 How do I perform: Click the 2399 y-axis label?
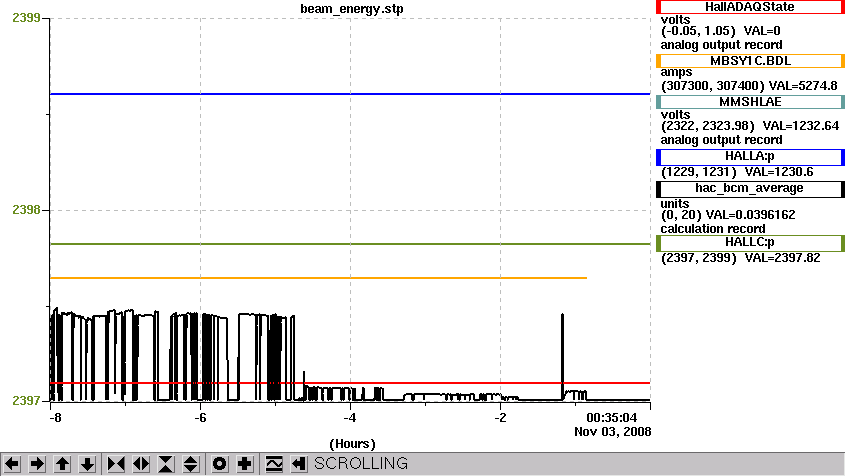point(26,18)
